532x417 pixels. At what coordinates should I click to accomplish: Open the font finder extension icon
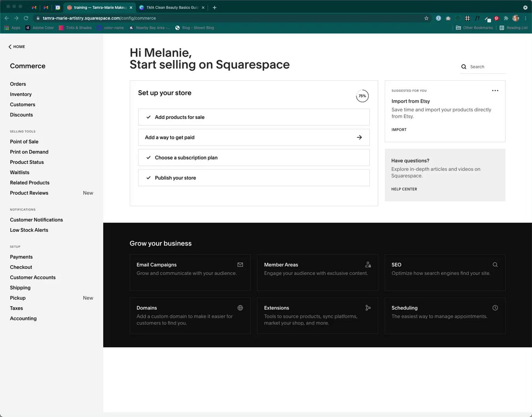click(x=477, y=18)
